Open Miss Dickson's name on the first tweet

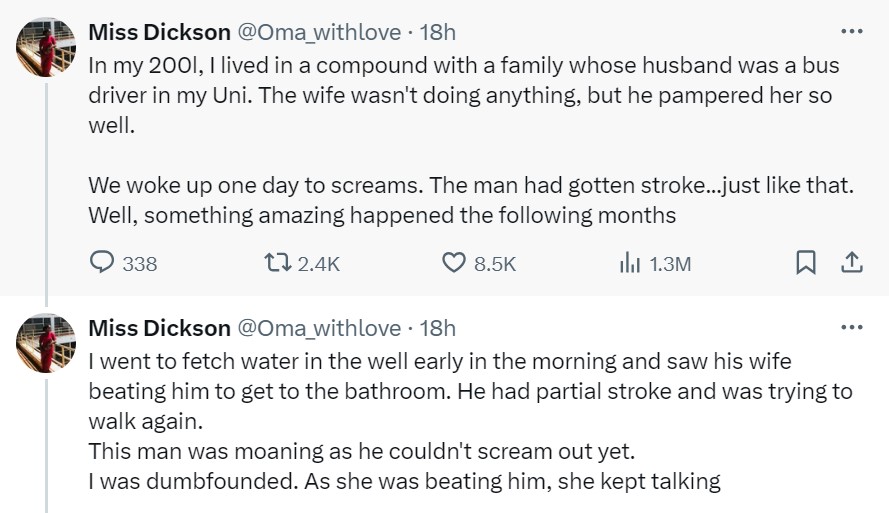tap(159, 32)
